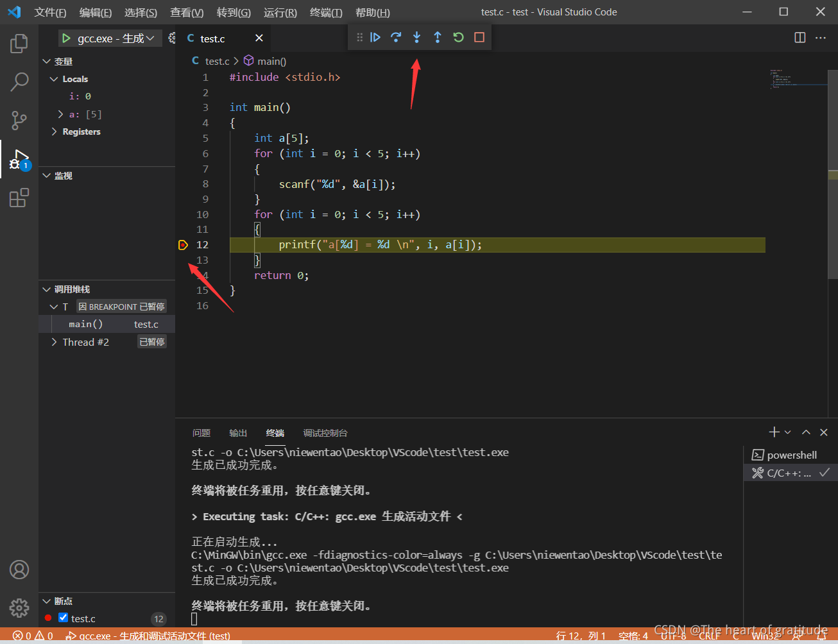Viewport: 838px width, 644px height.
Task: Click Step Into in debug toolbar
Action: (416, 37)
